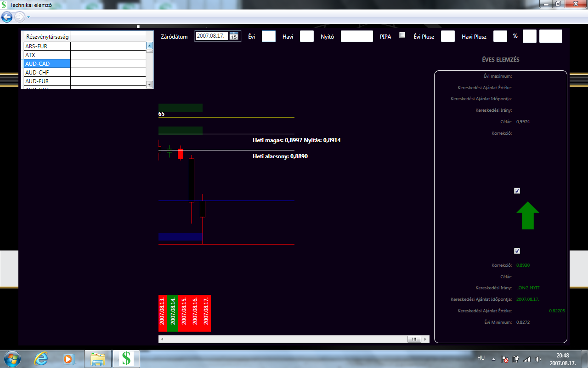This screenshot has width=588, height=368.
Task: Select AUD-CHF in the company list
Action: (x=47, y=73)
